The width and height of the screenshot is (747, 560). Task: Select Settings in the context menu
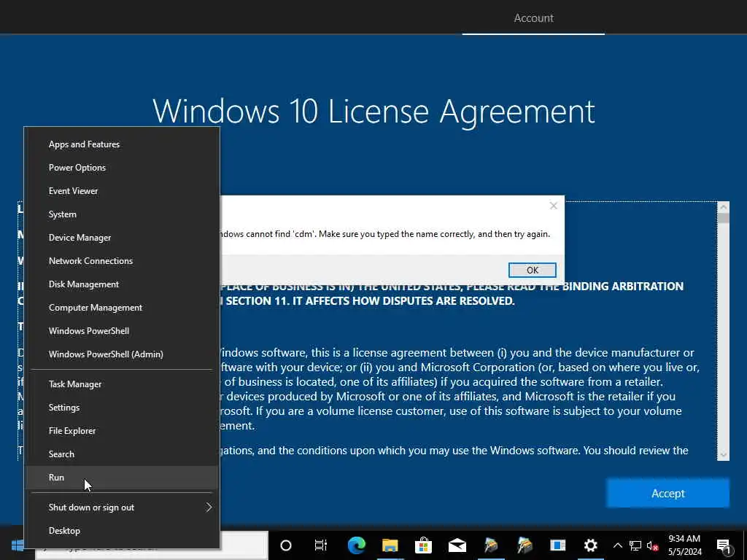[122, 408]
